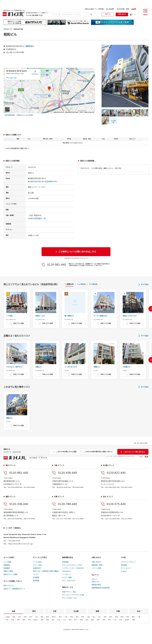Click the red お問い合わせ header button
Screen dimensions: 152x644
[x=122, y=14]
